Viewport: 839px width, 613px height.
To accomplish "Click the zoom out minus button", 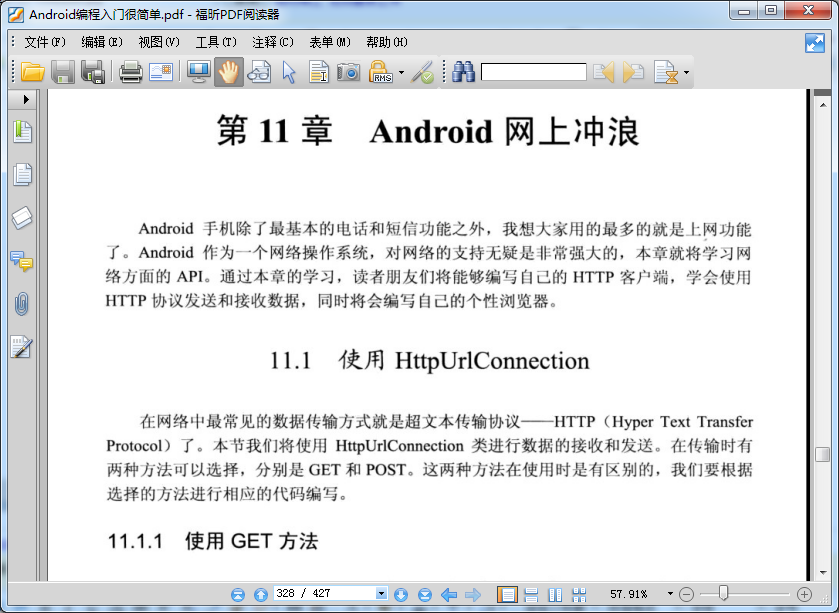I will (687, 594).
